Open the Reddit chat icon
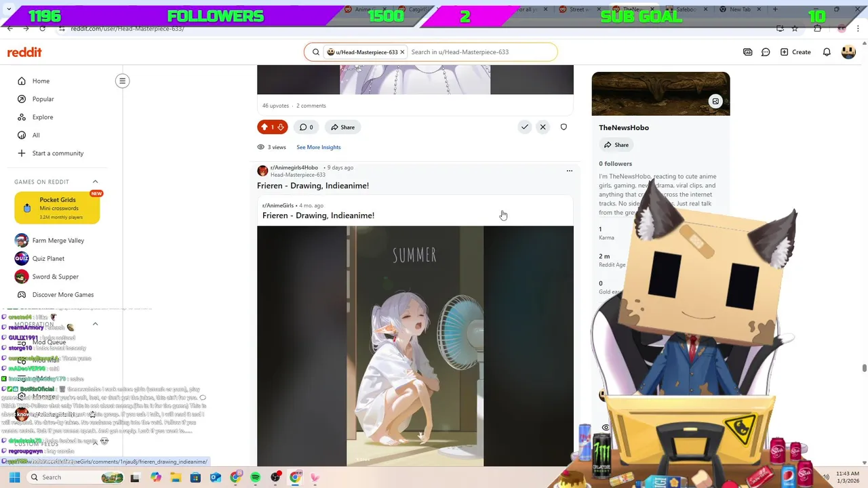This screenshot has height=488, width=868. click(766, 52)
